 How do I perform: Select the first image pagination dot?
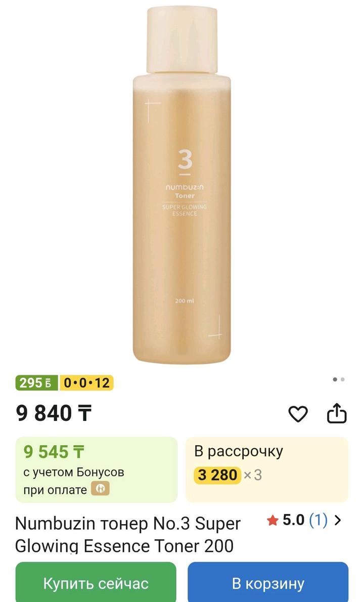tap(335, 379)
